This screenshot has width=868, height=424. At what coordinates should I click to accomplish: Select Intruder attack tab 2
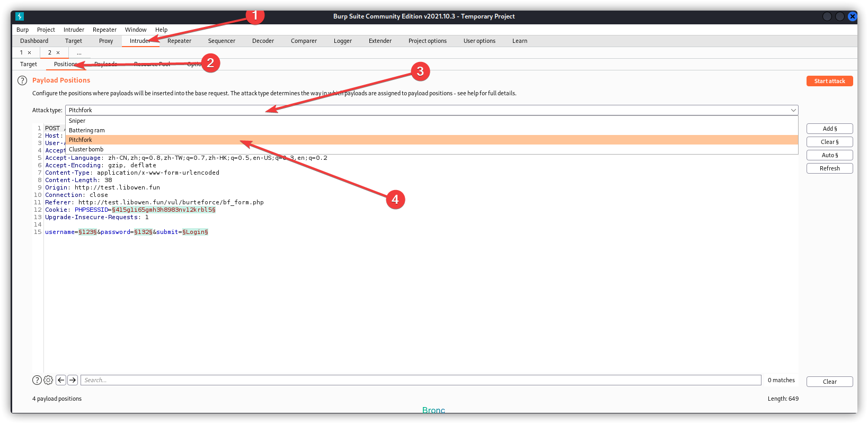click(x=50, y=53)
